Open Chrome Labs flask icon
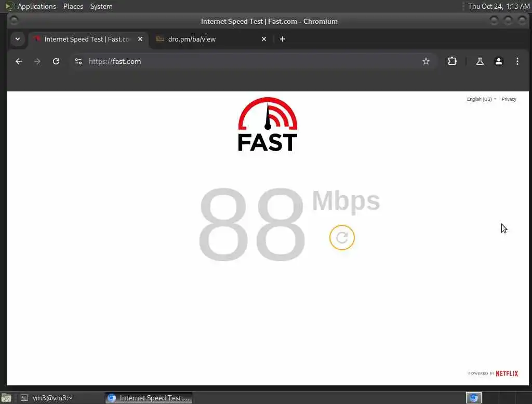532x404 pixels. pos(480,61)
